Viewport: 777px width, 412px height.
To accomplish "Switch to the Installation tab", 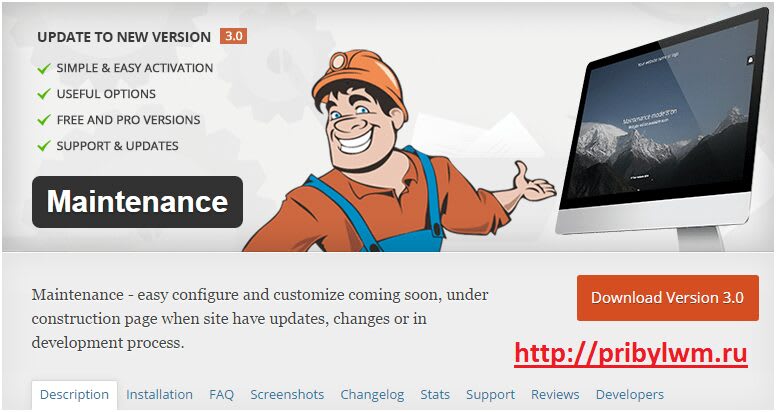I will pyautogui.click(x=159, y=395).
